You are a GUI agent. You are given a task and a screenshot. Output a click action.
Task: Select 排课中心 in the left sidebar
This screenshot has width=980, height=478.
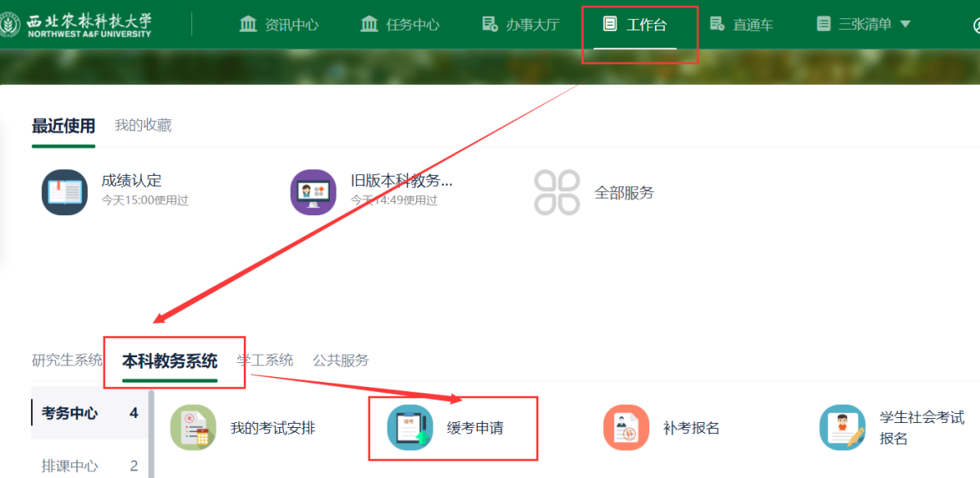point(70,466)
